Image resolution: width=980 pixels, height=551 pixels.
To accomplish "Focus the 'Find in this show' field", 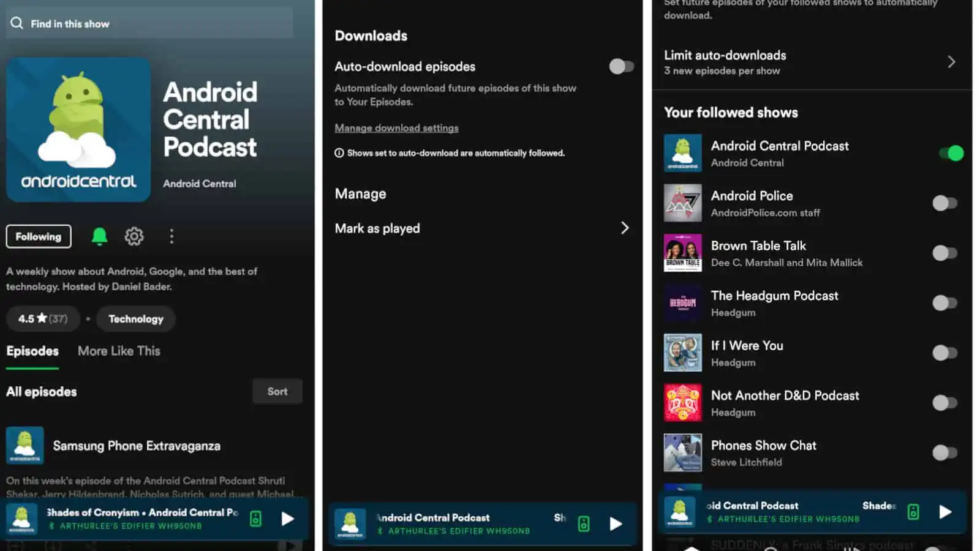I will [x=149, y=23].
